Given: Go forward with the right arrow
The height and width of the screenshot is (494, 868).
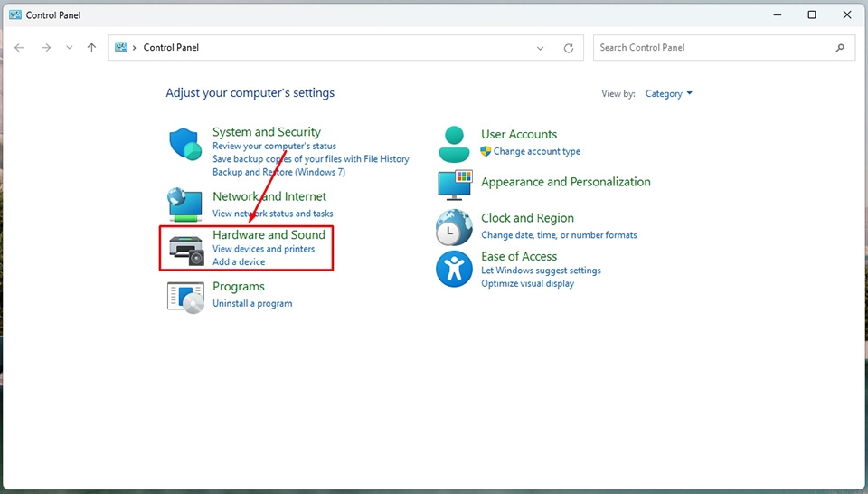Looking at the screenshot, I should point(46,48).
